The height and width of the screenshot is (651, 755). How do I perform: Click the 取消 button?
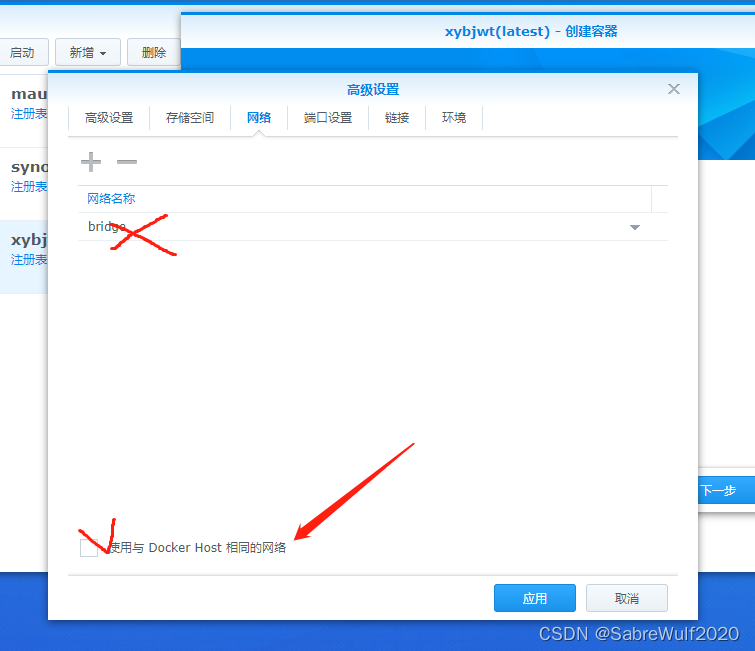coord(627,598)
